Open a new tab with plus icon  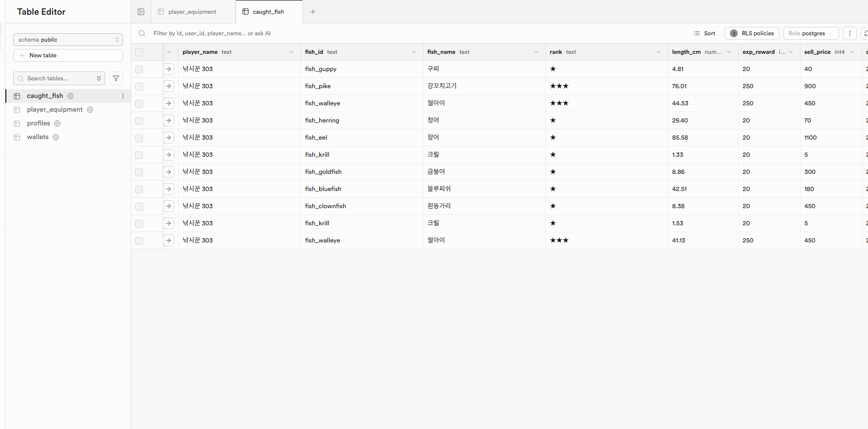[x=313, y=12]
